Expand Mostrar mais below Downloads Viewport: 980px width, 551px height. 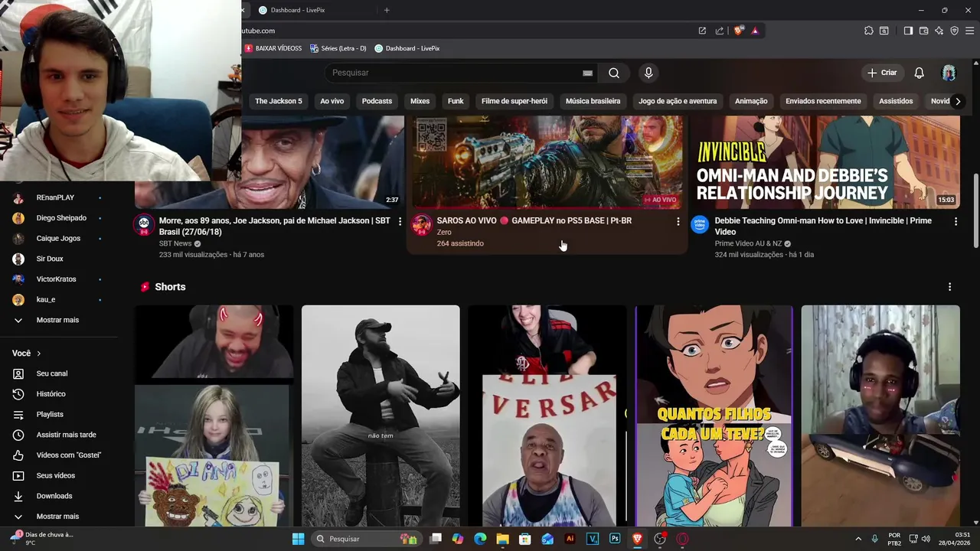59,517
